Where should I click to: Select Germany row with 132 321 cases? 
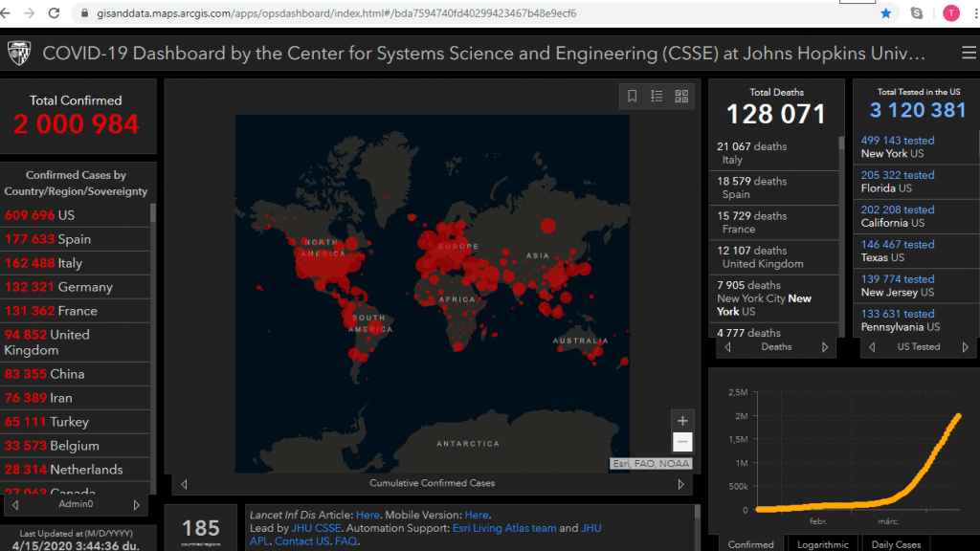click(x=75, y=287)
